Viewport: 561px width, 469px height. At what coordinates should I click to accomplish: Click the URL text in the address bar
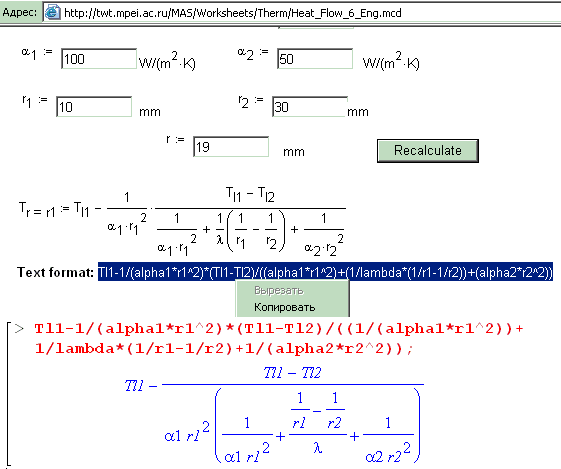(233, 13)
